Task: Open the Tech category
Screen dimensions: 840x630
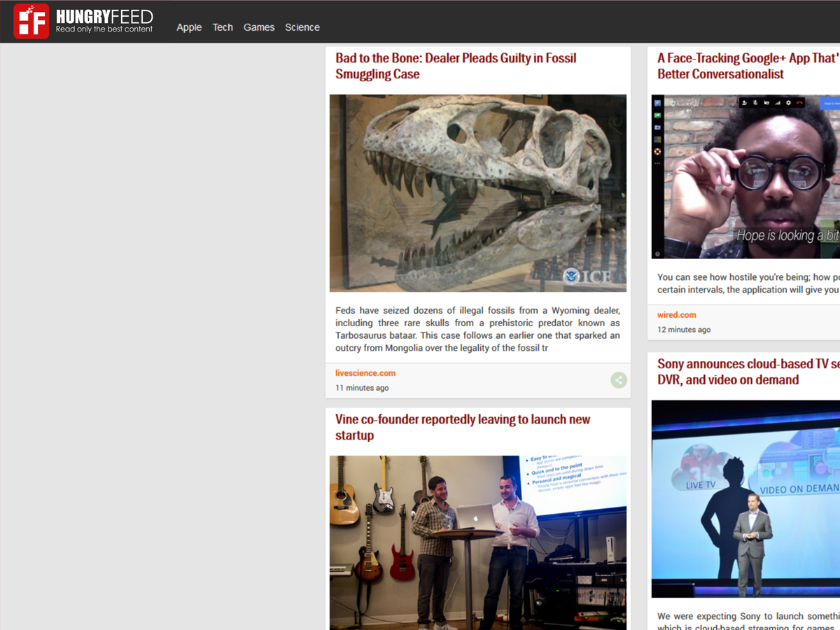Action: coord(223,27)
